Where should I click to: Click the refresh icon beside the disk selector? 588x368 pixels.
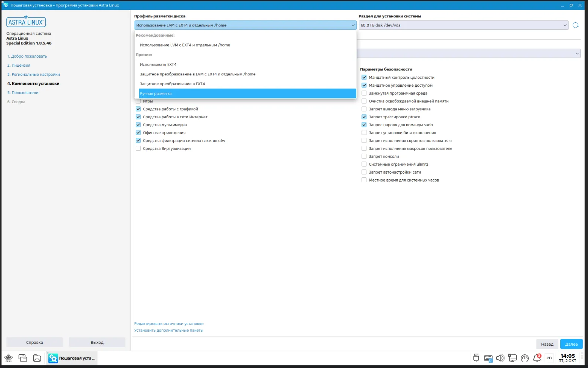point(575,25)
